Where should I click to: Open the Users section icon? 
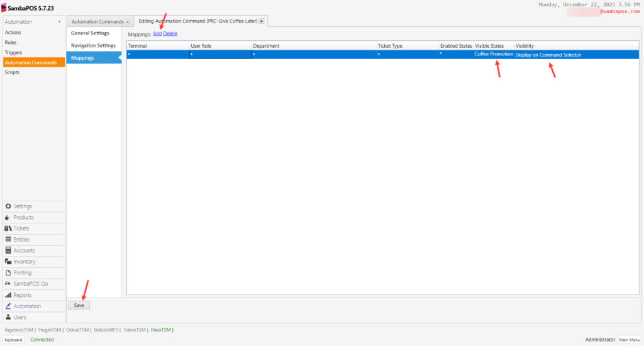pyautogui.click(x=8, y=317)
